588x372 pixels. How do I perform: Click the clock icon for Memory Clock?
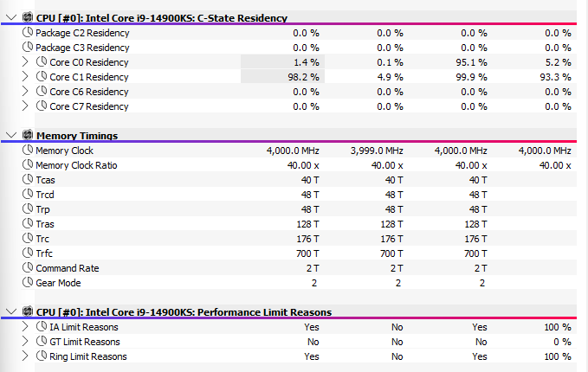[x=28, y=150]
